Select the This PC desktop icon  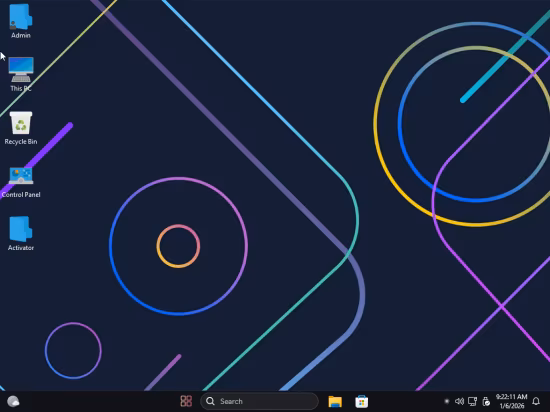point(21,74)
